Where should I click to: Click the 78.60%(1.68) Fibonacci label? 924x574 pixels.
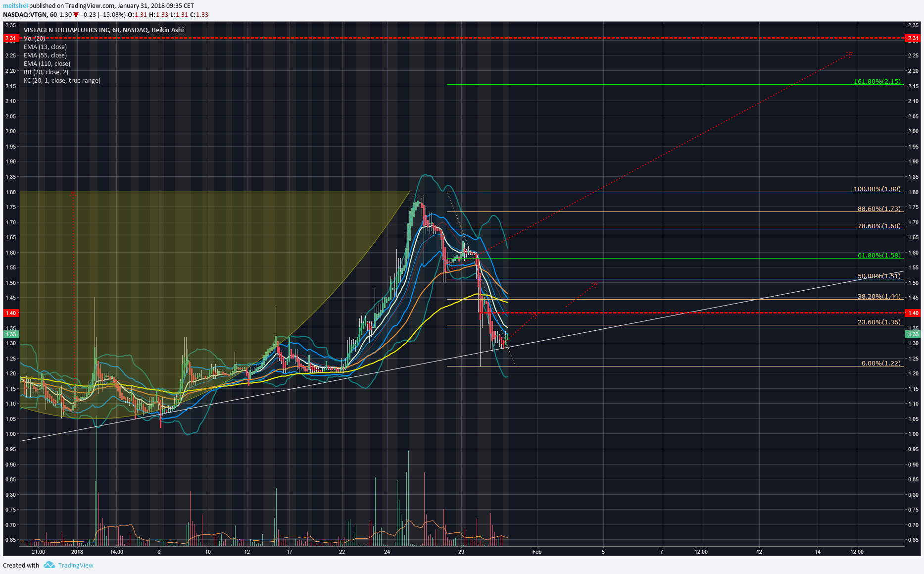point(879,226)
